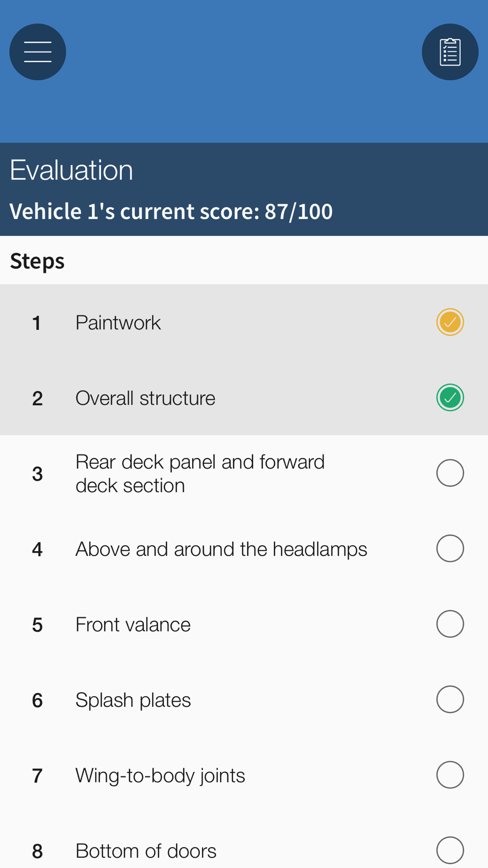
Task: Mark Above and around headlamps circle
Action: (x=450, y=549)
